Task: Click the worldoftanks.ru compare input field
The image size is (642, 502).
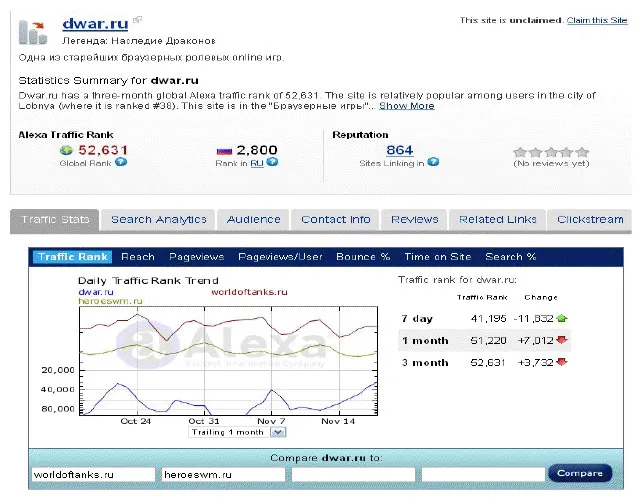Action: coord(92,473)
